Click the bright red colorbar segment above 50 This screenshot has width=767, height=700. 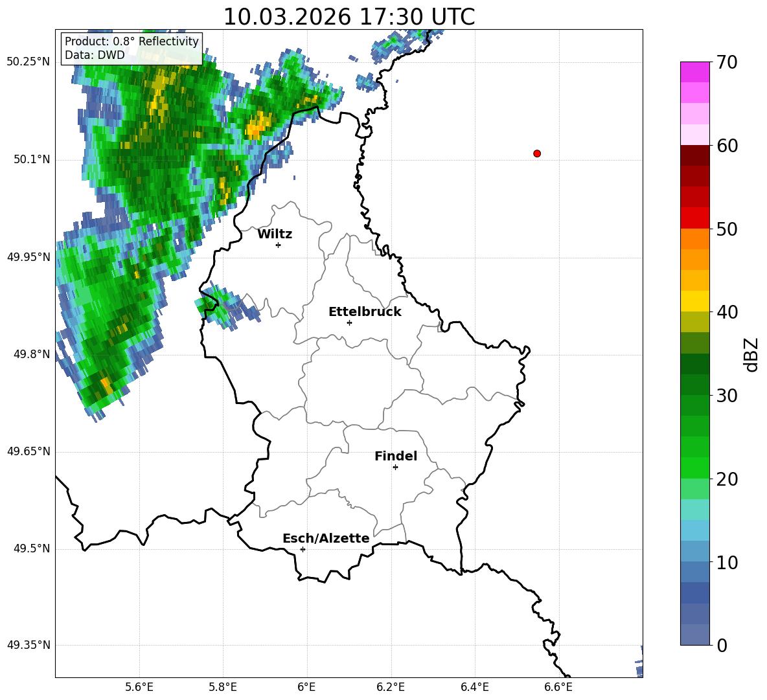tap(694, 218)
